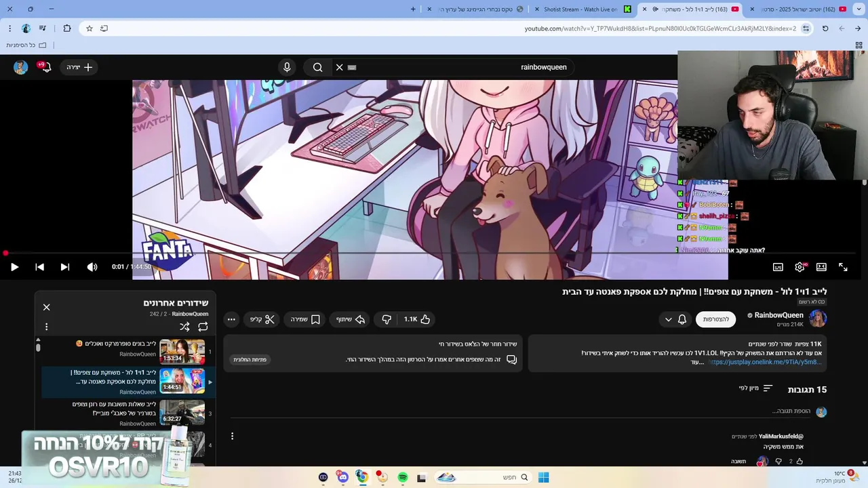Create a clip with קליפ scissors button
868x488 pixels.
coord(262,319)
